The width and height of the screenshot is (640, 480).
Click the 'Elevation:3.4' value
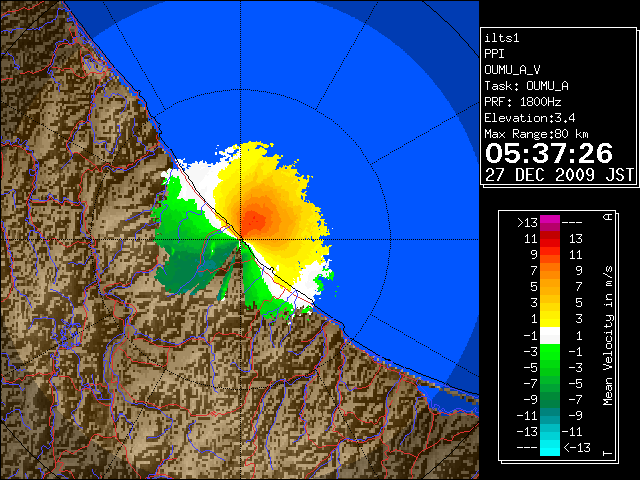530,118
